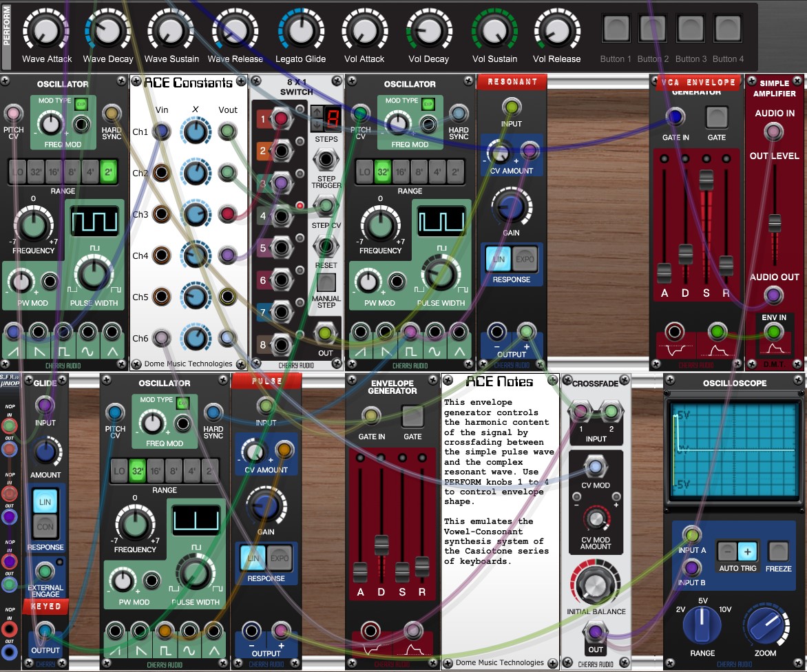Screen dimensions: 807x672
Task: Click the Oscilloscope Range knob
Action: 702,625
